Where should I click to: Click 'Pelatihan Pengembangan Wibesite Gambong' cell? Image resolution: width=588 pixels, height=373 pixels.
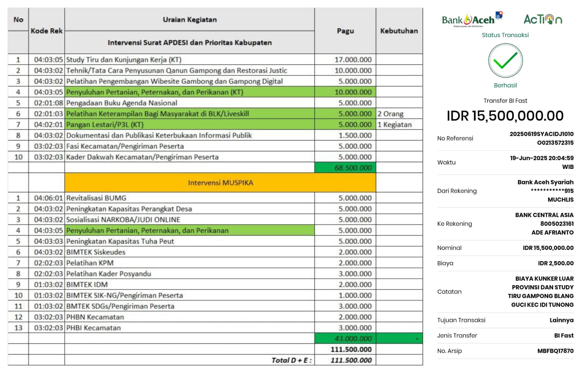tap(189, 81)
